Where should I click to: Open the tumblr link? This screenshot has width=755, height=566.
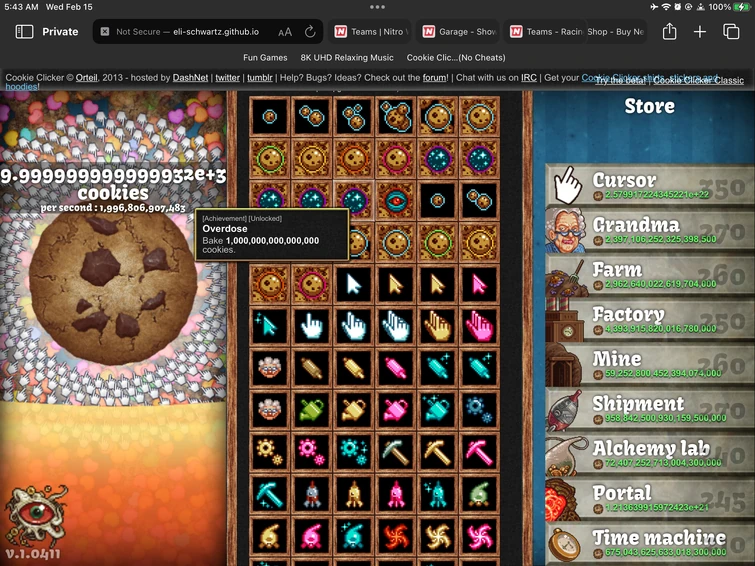(260, 78)
